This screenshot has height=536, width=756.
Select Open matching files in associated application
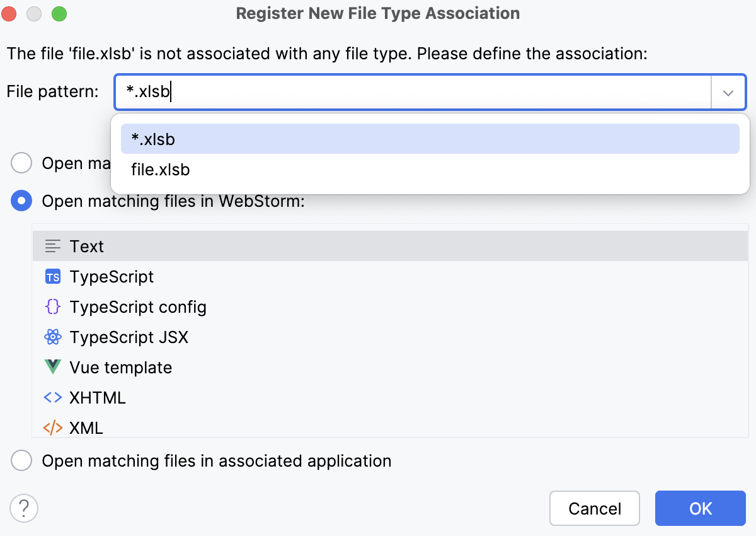21,460
